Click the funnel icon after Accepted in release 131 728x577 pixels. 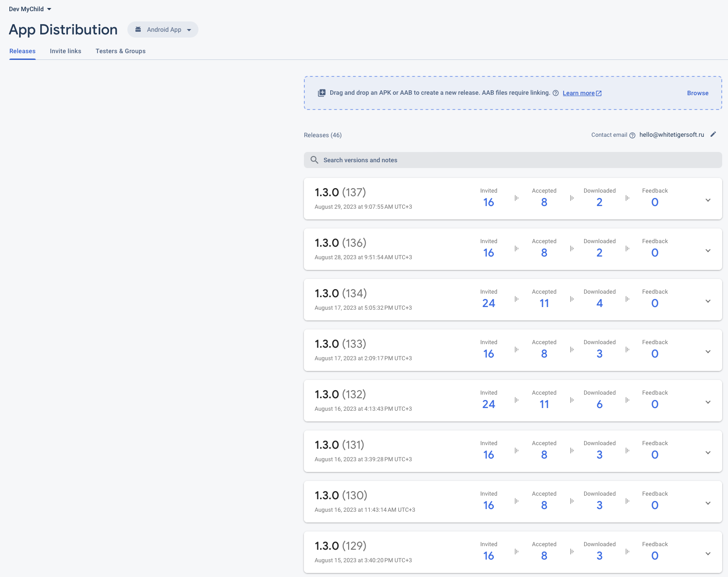coord(572,451)
